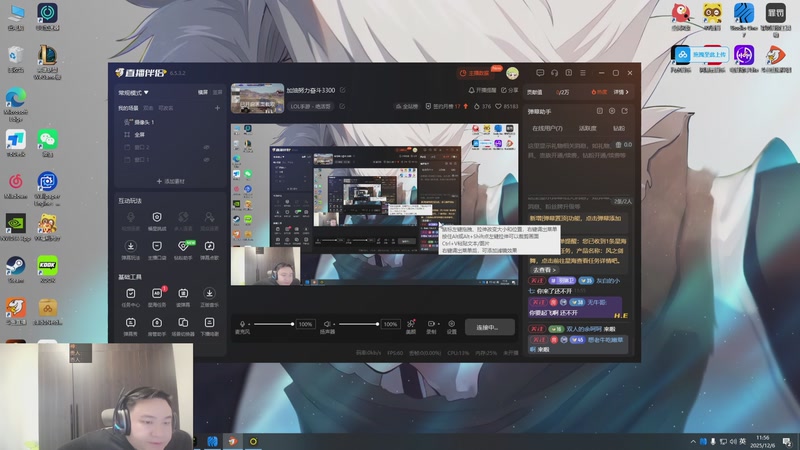Screen dimensions: 800x450
Task: Open 弹幕秀 danmaku show tool
Action: click(x=131, y=326)
